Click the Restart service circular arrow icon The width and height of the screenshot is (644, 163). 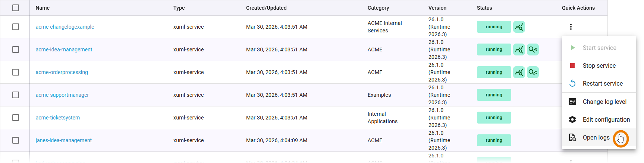tap(572, 83)
